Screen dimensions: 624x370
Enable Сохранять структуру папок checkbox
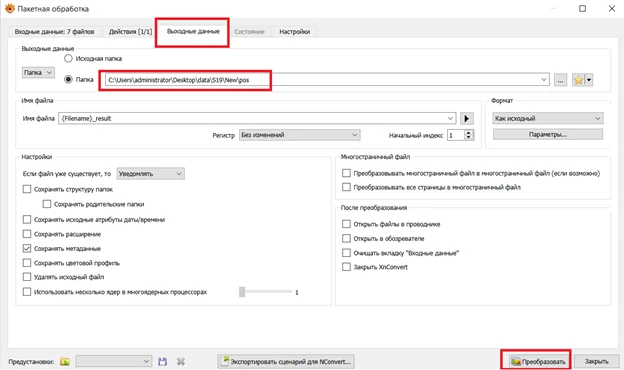click(27, 189)
